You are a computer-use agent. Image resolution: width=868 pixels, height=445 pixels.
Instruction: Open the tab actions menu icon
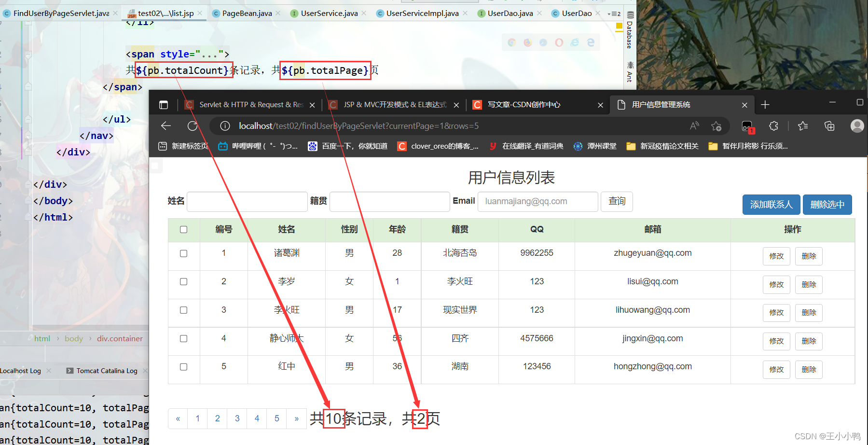coord(164,105)
